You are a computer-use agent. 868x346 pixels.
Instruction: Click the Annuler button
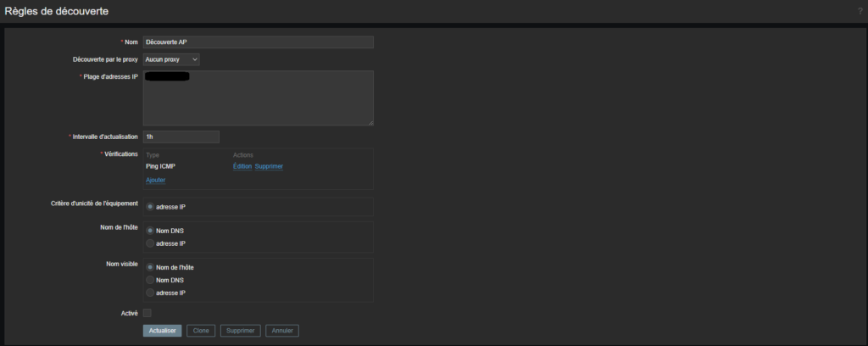282,331
